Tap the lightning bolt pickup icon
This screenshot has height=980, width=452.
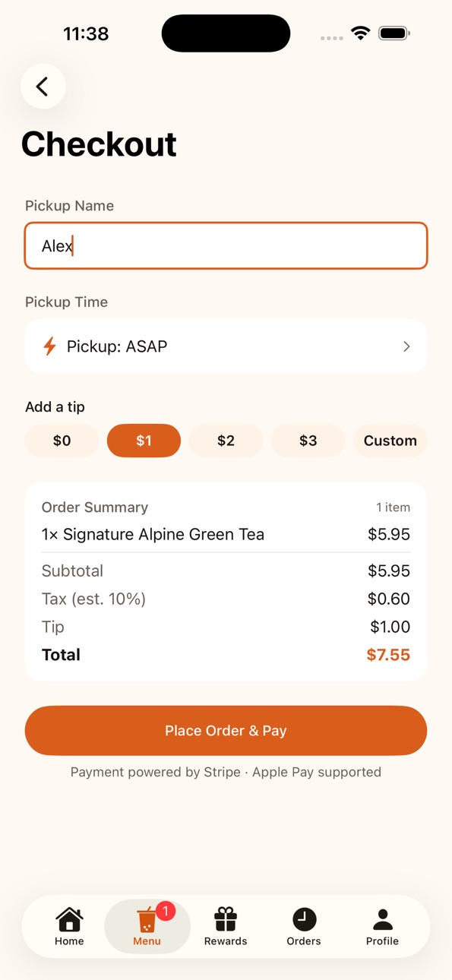pyautogui.click(x=49, y=346)
